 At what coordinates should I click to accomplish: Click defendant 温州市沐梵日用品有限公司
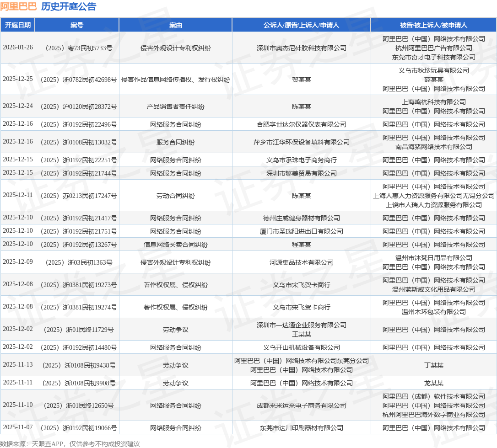[x=433, y=258]
